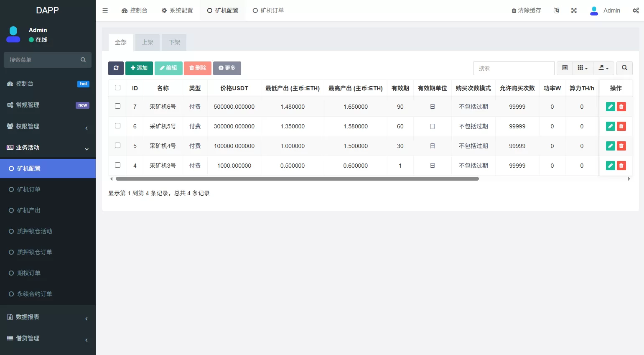The height and width of the screenshot is (355, 644).
Task: Click 清除缓存 to clear cache
Action: pyautogui.click(x=526, y=10)
